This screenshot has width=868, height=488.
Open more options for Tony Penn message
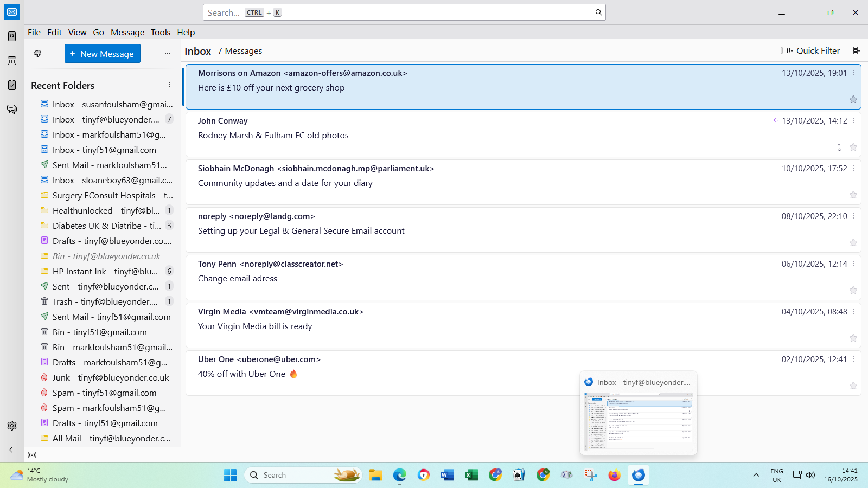853,264
